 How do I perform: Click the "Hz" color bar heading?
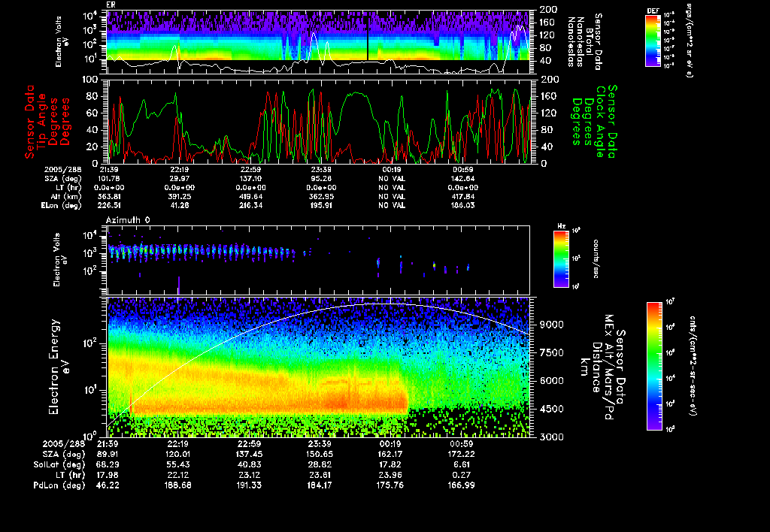tap(561, 227)
